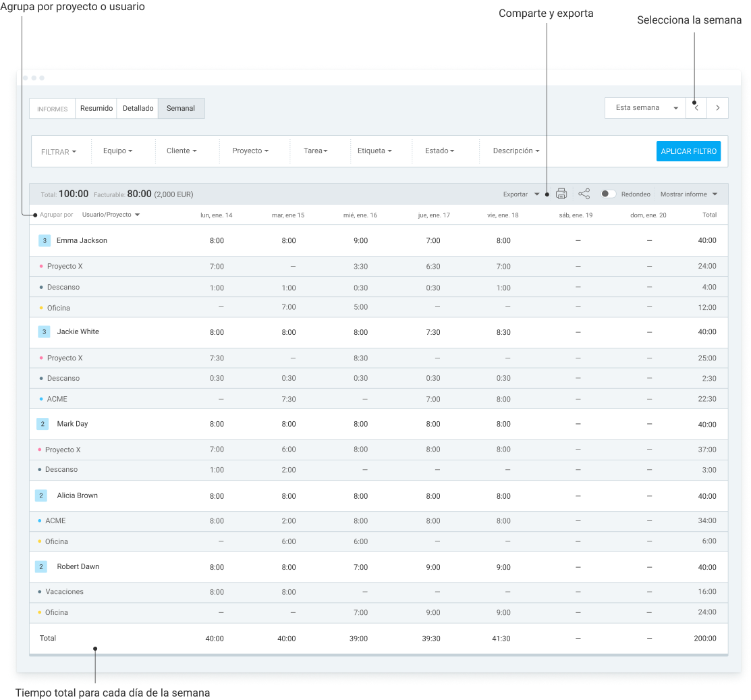751x700 pixels.
Task: Click ACME under Alicia Brown
Action: [x=55, y=521]
